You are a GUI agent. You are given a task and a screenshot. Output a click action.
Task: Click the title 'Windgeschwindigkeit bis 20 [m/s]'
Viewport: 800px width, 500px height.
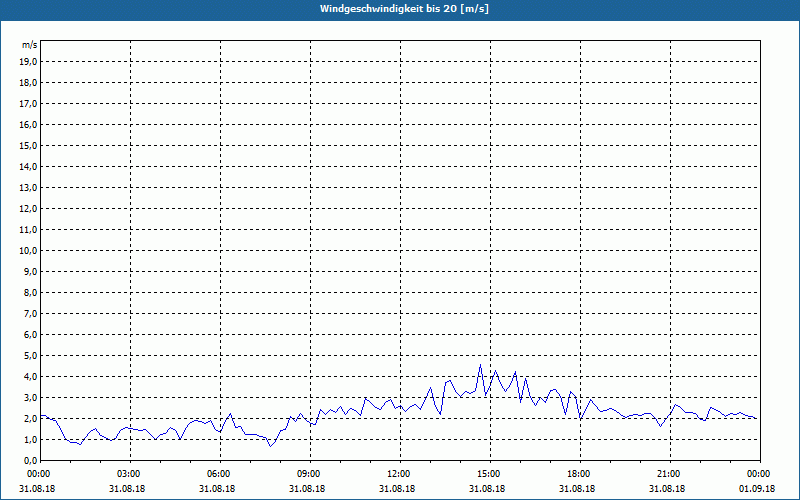tap(404, 9)
